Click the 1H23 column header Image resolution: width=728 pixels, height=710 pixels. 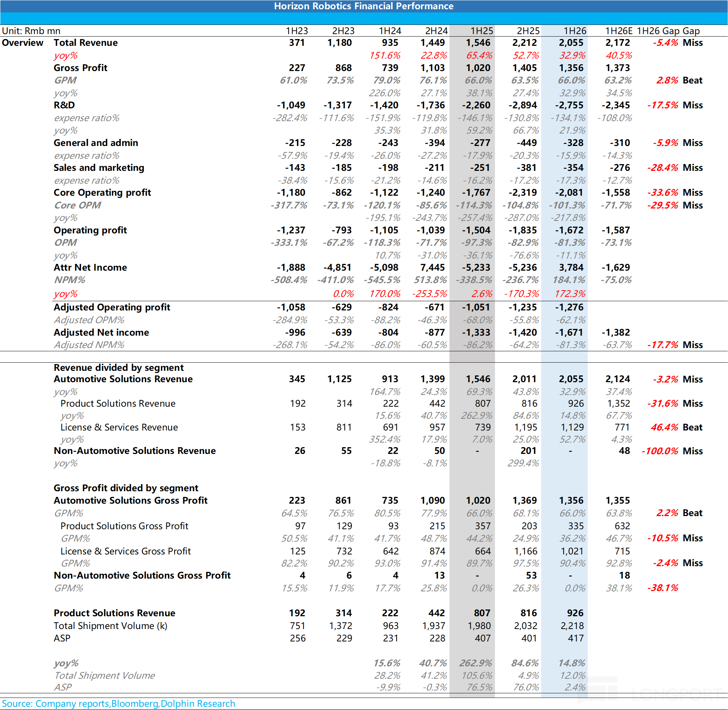coord(297,31)
